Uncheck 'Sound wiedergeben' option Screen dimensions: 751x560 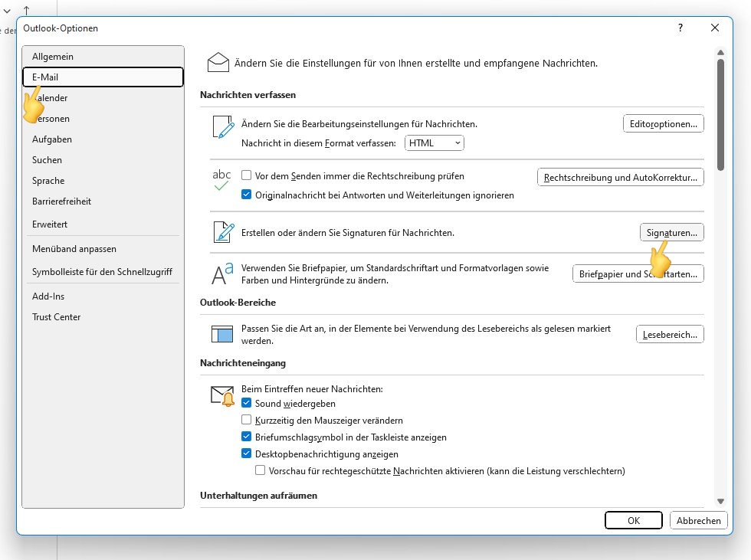pyautogui.click(x=247, y=403)
